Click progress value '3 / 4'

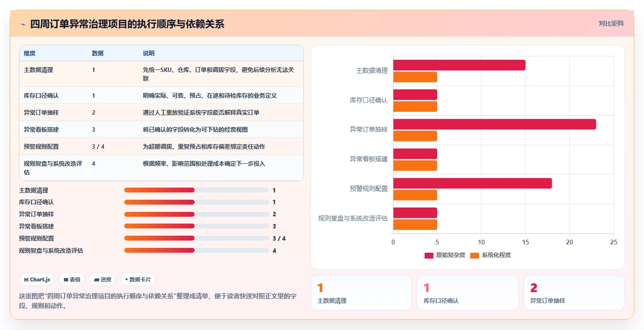(279, 239)
